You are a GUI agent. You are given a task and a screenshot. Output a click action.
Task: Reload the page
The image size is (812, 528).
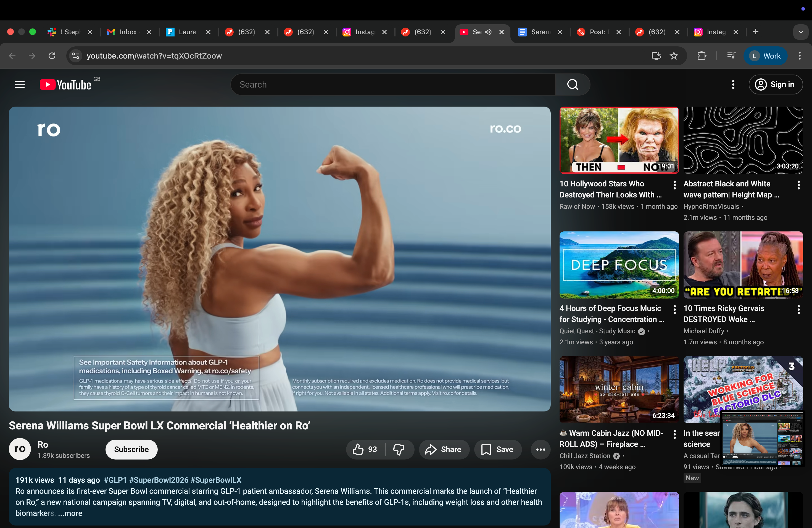coord(52,56)
